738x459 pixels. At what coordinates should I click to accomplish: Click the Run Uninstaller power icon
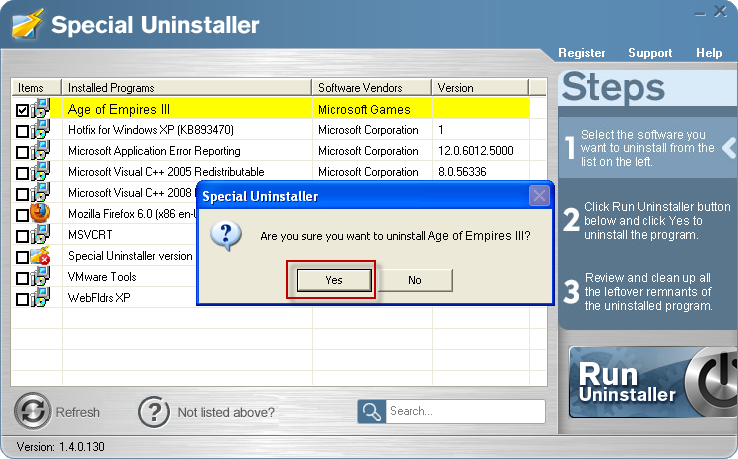click(x=712, y=382)
